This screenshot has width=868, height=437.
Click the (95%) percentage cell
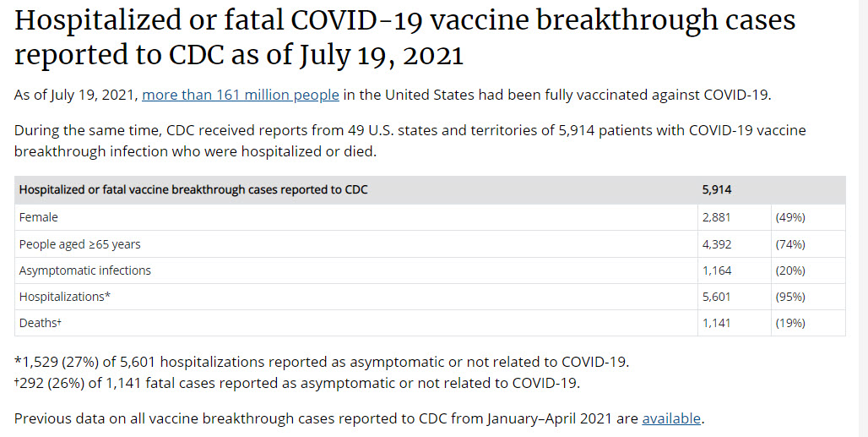790,297
